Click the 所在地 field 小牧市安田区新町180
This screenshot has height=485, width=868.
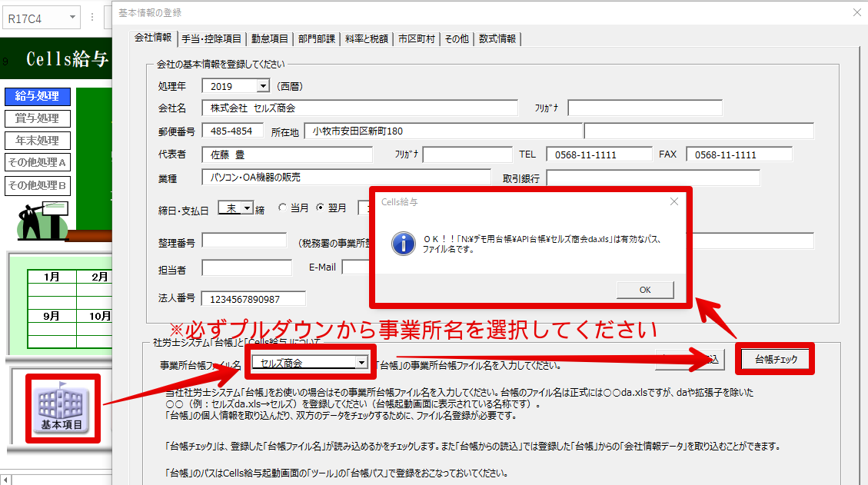point(444,131)
